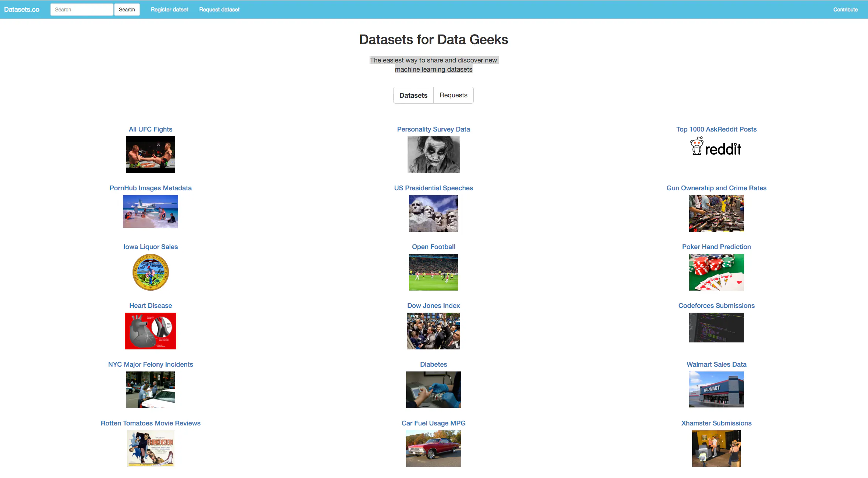Screen dimensions: 868x478
Task: Open the Request dataset link
Action: [219, 10]
